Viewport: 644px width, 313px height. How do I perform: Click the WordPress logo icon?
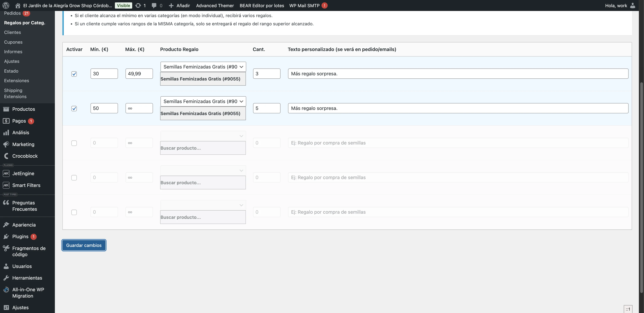6,5
